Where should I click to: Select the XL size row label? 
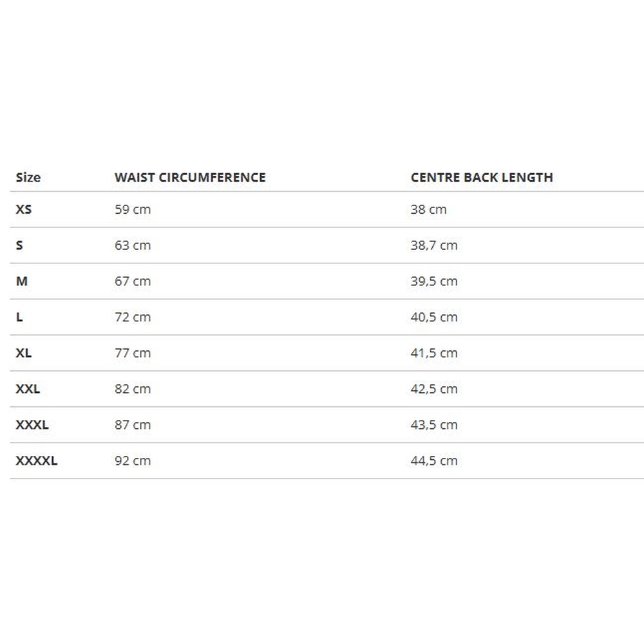point(23,353)
